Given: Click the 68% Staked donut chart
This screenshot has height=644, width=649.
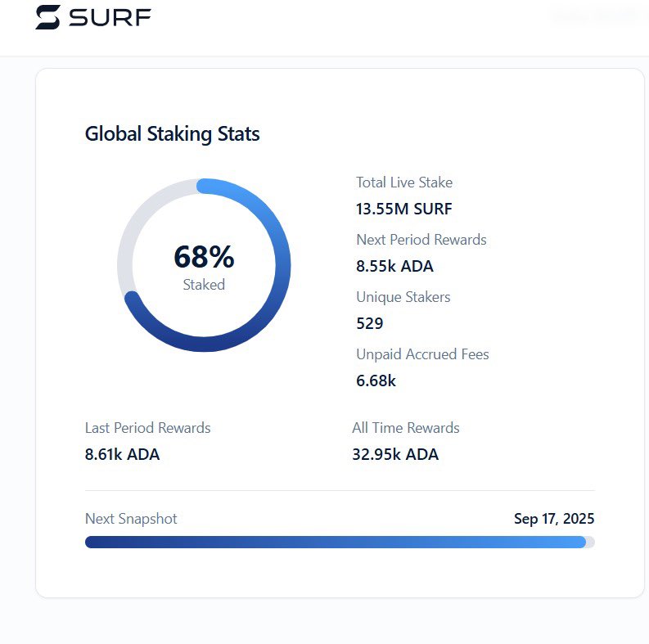Looking at the screenshot, I should tap(204, 265).
